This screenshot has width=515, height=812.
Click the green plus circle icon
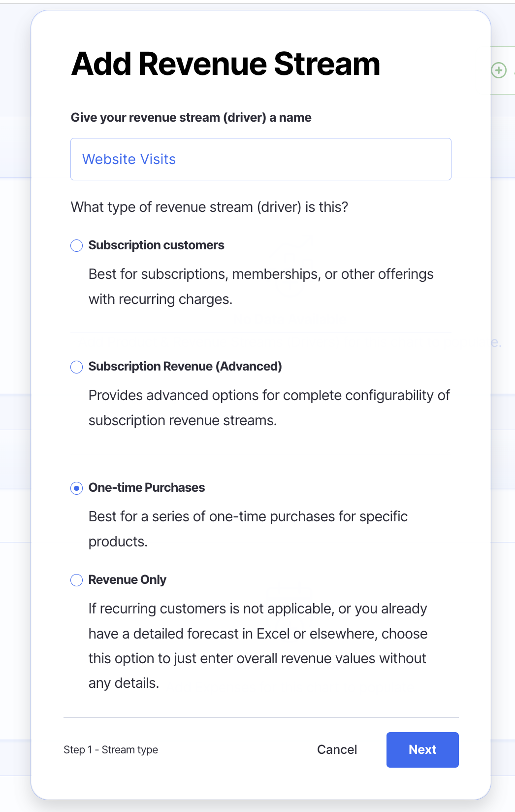tap(499, 70)
